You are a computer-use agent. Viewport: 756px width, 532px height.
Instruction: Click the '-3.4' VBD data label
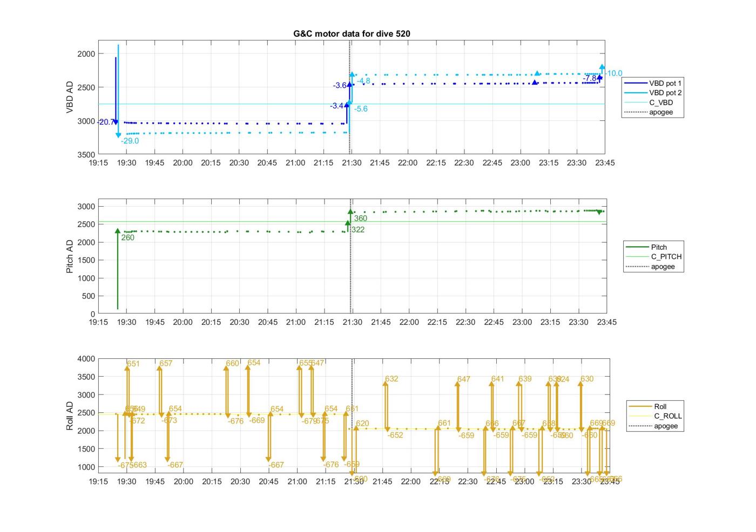click(x=337, y=106)
